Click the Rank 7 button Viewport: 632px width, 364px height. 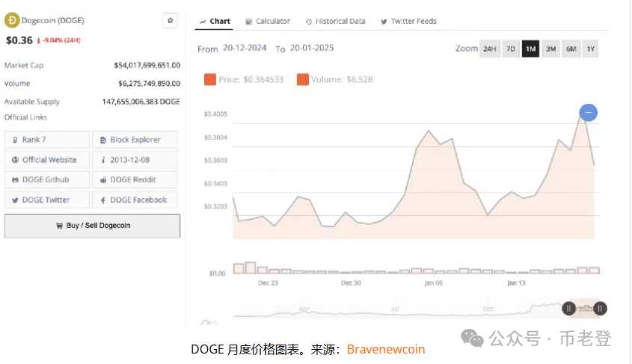coord(47,140)
